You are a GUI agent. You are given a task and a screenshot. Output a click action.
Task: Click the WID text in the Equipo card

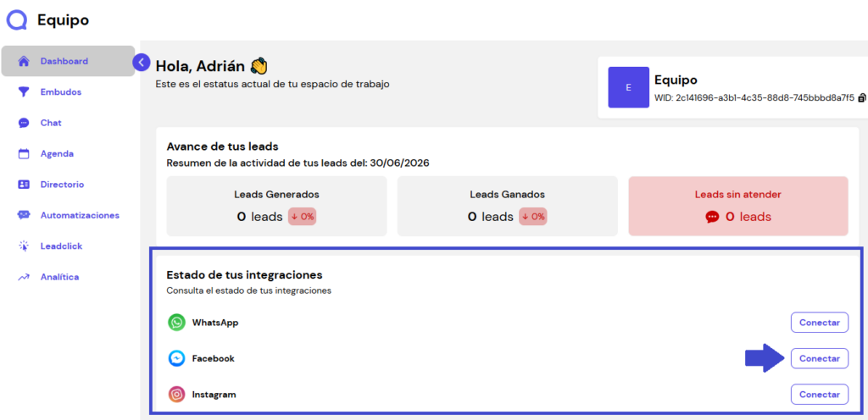coord(754,98)
